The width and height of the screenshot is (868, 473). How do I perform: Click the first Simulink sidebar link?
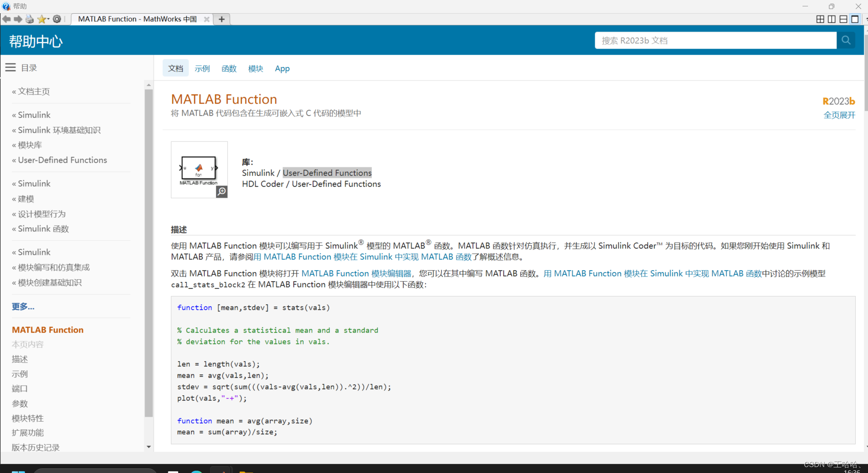click(x=34, y=115)
